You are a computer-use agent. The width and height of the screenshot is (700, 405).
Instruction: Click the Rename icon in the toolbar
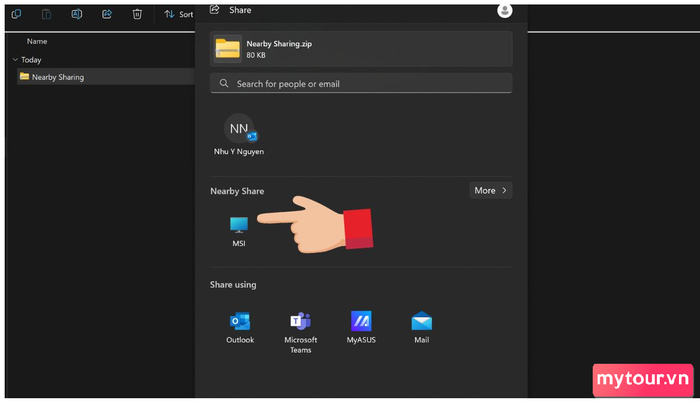(x=76, y=14)
